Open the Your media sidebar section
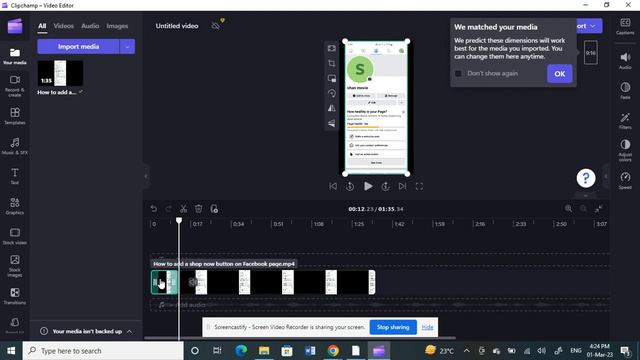 click(x=15, y=56)
